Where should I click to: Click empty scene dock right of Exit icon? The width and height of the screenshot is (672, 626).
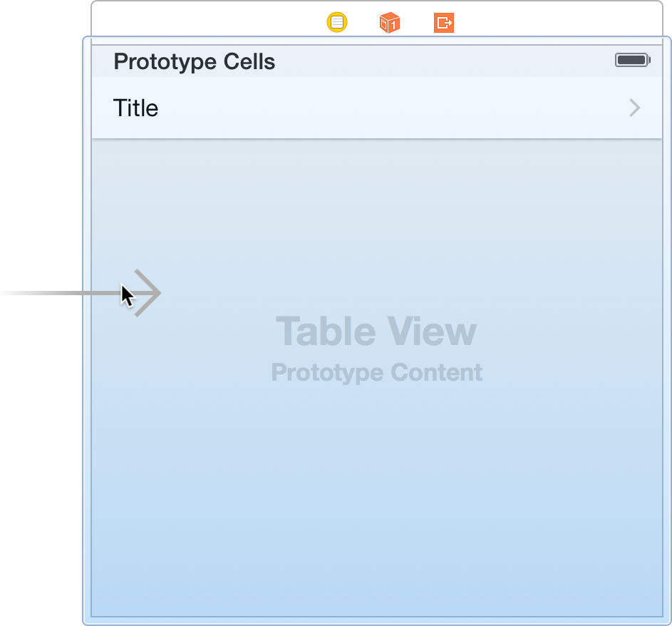pyautogui.click(x=556, y=21)
